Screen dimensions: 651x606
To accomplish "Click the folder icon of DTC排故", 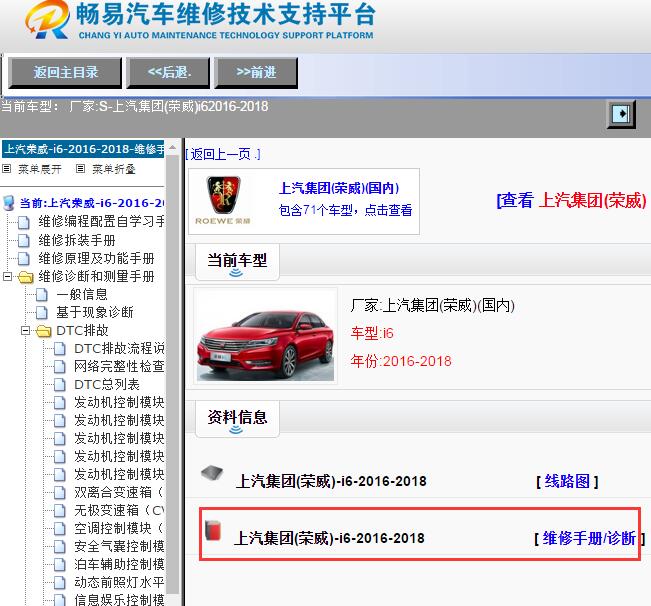I will click(43, 331).
